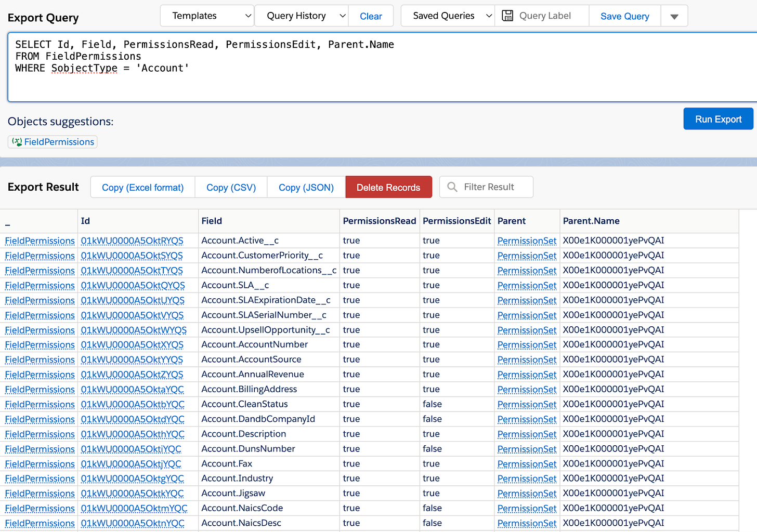
Task: Open record Id 01kWU0000A5OktUYQS
Action: (133, 300)
